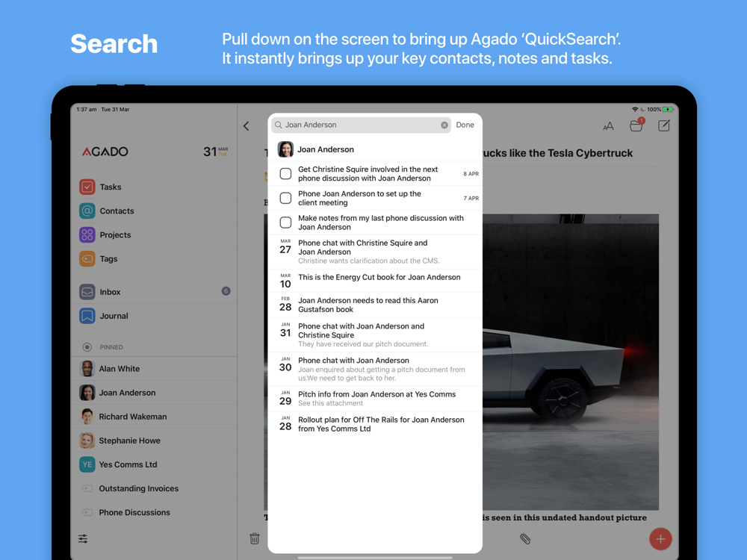Click the 31 Mar date in sidebar
This screenshot has height=560, width=747.
pos(216,152)
